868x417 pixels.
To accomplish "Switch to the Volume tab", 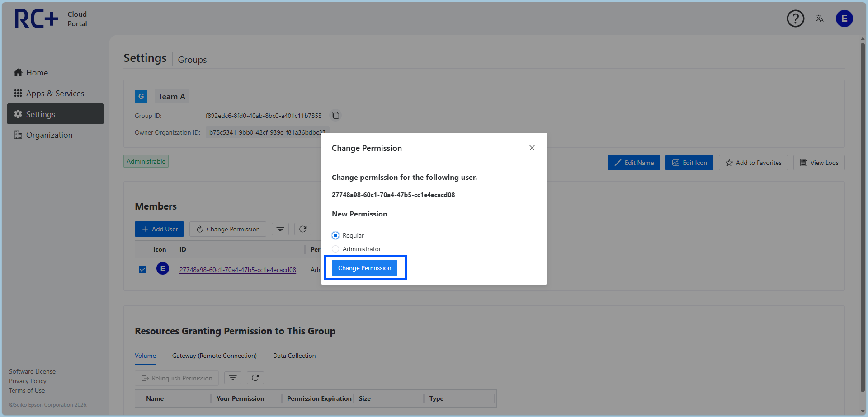I will click(x=145, y=356).
